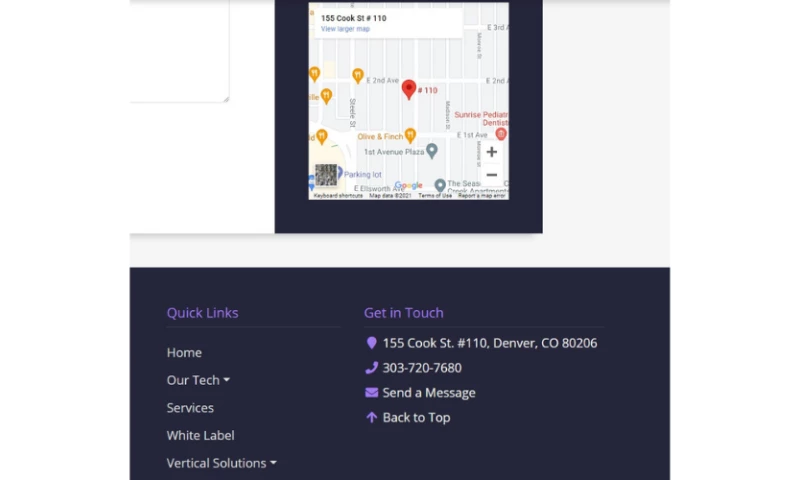
Task: Click the Sunrise Pediatric Dentistry marker
Action: tap(501, 134)
